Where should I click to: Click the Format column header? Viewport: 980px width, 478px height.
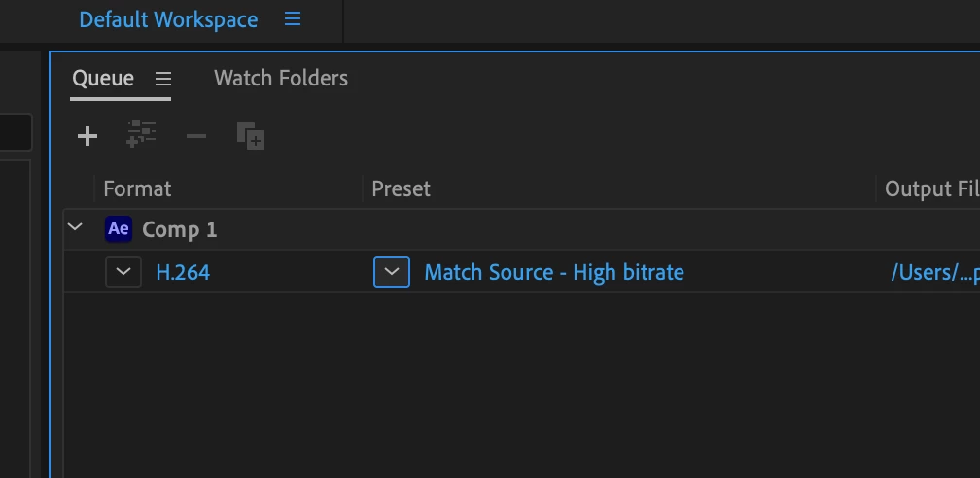[137, 188]
